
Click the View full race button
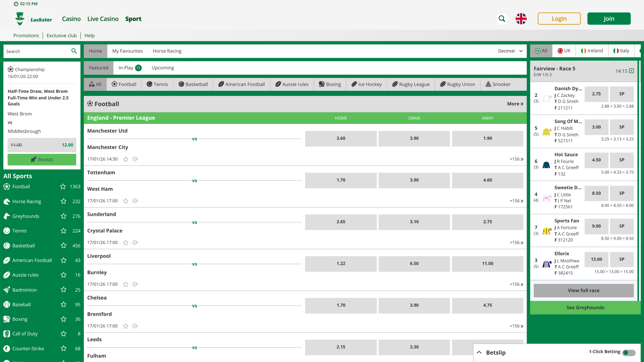point(583,290)
